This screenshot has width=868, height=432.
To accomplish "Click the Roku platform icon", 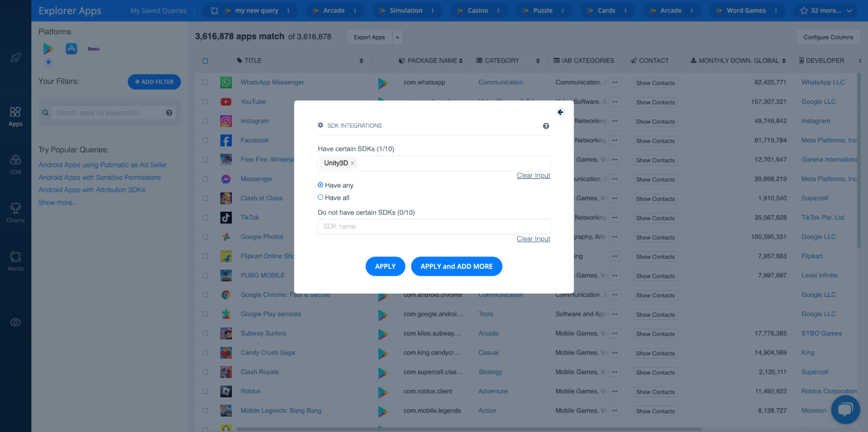I will point(94,49).
